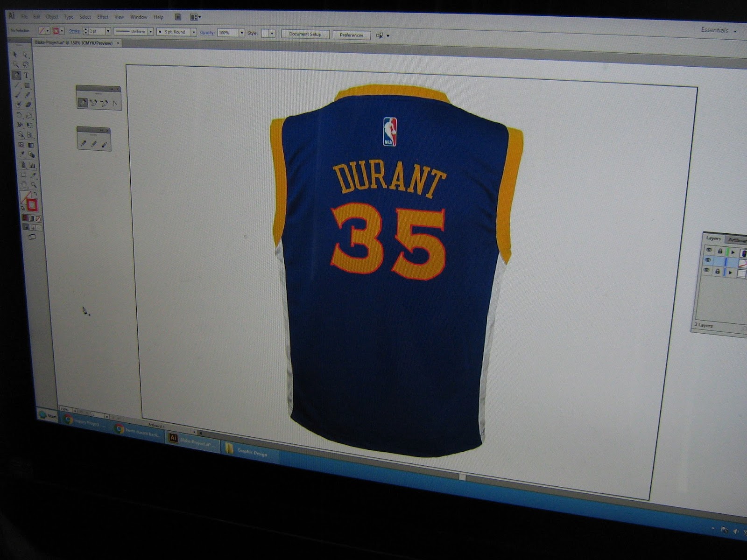This screenshot has height=560, width=747.
Task: Select the Column Graph tool
Action: [x=33, y=165]
